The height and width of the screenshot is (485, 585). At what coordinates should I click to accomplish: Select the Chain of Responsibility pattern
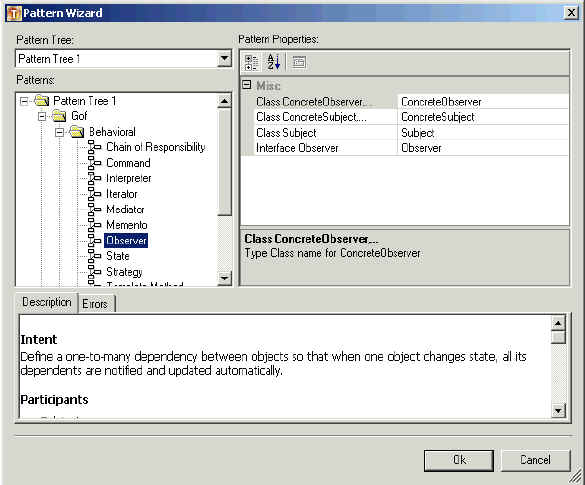pyautogui.click(x=156, y=147)
